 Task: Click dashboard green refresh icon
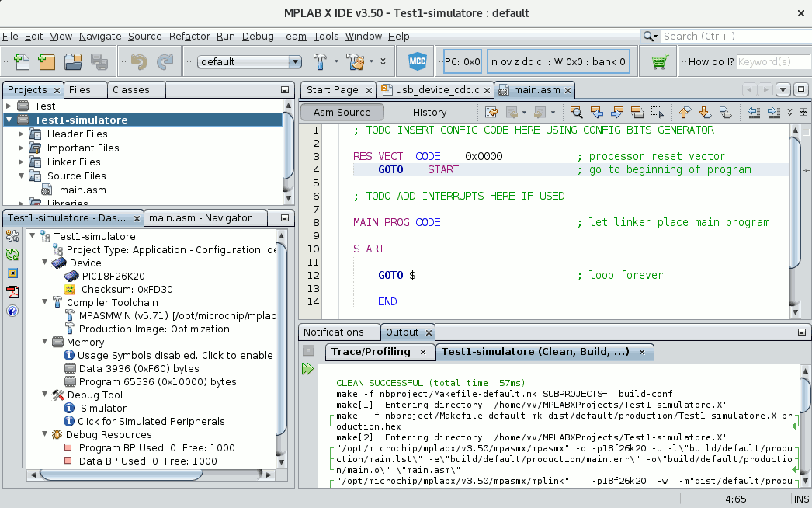coord(12,255)
